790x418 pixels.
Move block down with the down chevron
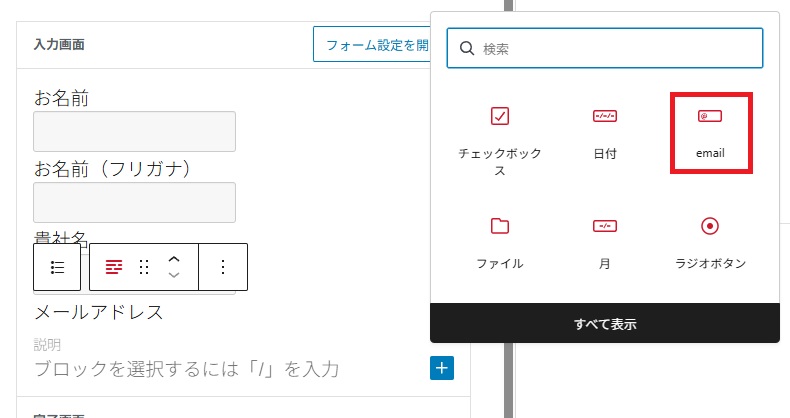[x=174, y=275]
